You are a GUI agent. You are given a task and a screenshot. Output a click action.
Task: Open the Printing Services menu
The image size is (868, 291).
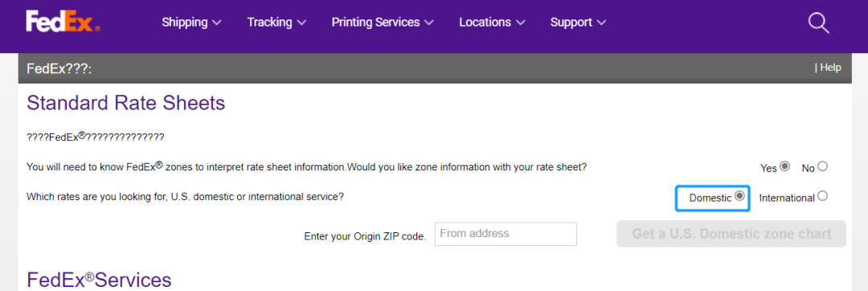(383, 23)
